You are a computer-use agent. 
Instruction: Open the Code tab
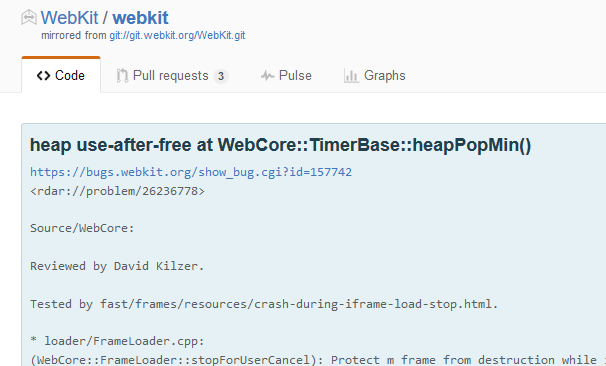pyautogui.click(x=61, y=75)
